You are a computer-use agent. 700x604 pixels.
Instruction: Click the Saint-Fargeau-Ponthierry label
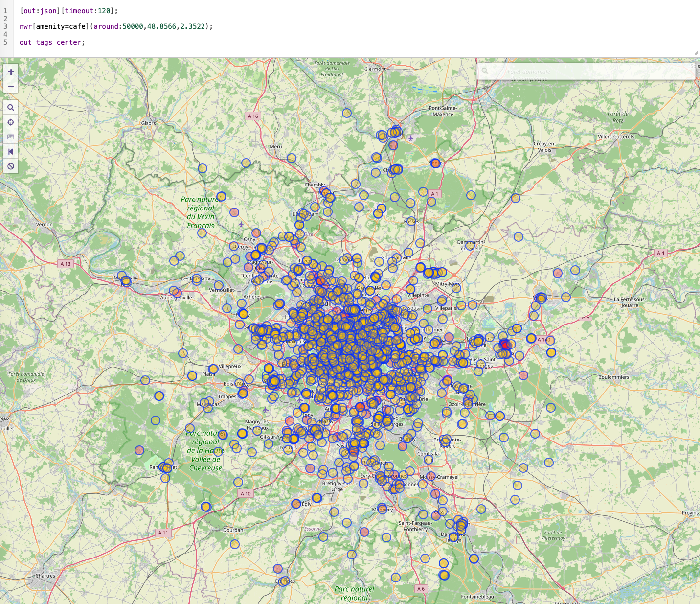415,526
